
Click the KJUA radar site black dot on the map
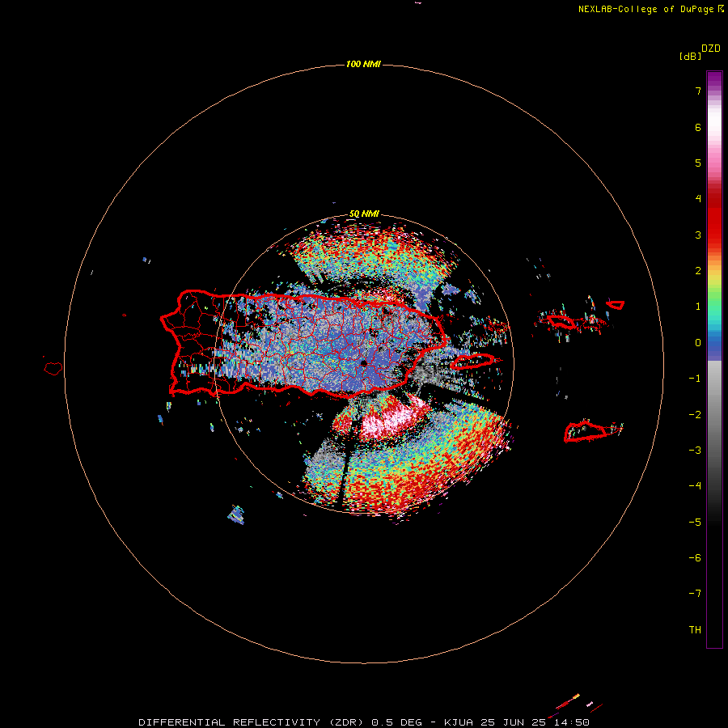click(x=363, y=363)
